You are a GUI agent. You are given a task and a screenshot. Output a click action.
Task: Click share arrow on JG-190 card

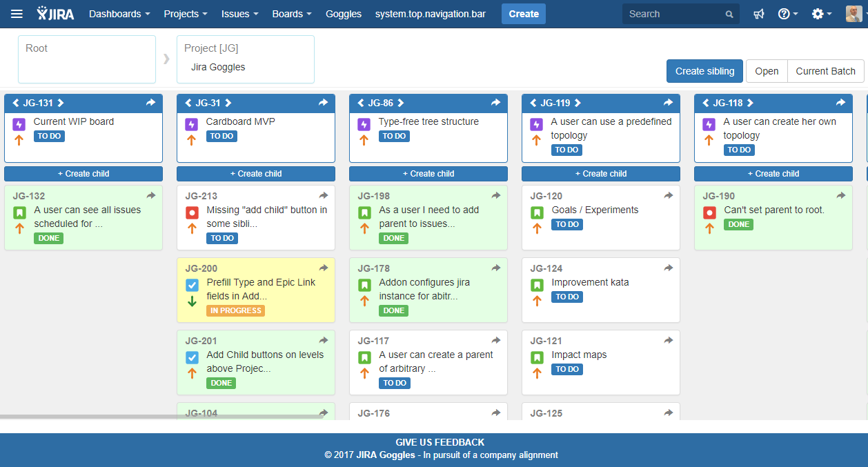click(841, 196)
